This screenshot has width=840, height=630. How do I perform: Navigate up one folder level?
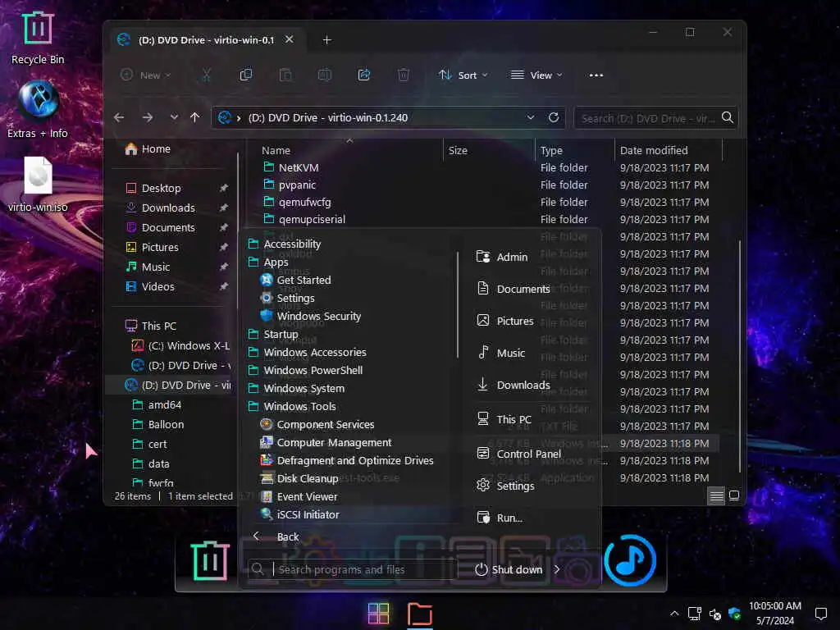(195, 117)
